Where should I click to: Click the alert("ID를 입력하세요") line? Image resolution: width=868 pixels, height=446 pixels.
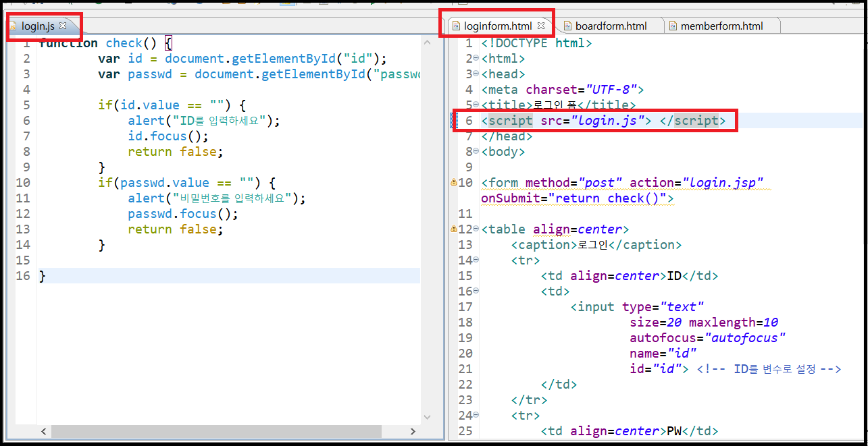pos(203,121)
